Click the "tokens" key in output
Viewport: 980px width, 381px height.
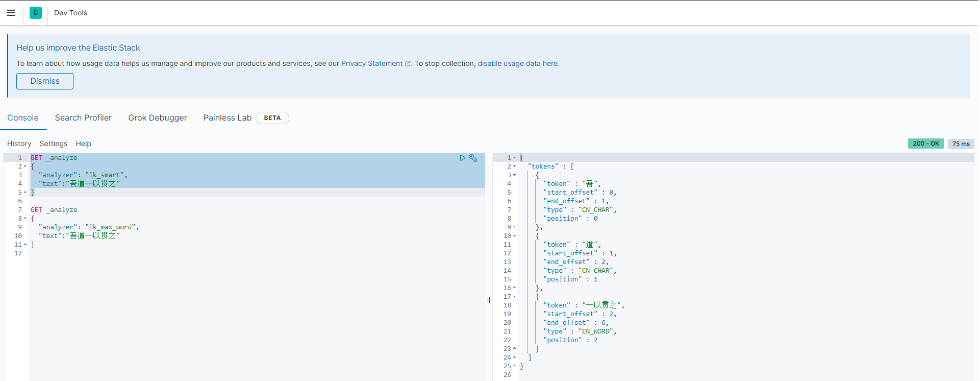(x=543, y=166)
